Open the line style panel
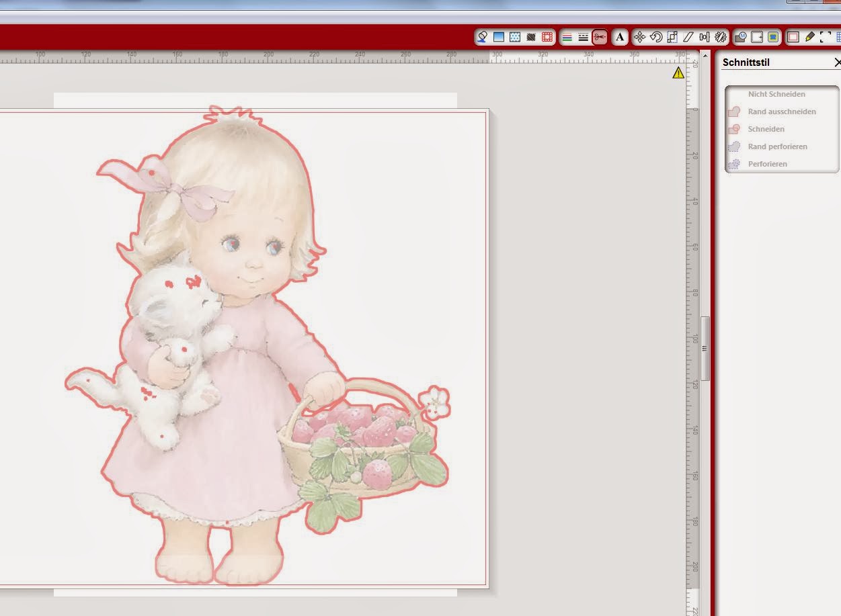 tap(584, 37)
